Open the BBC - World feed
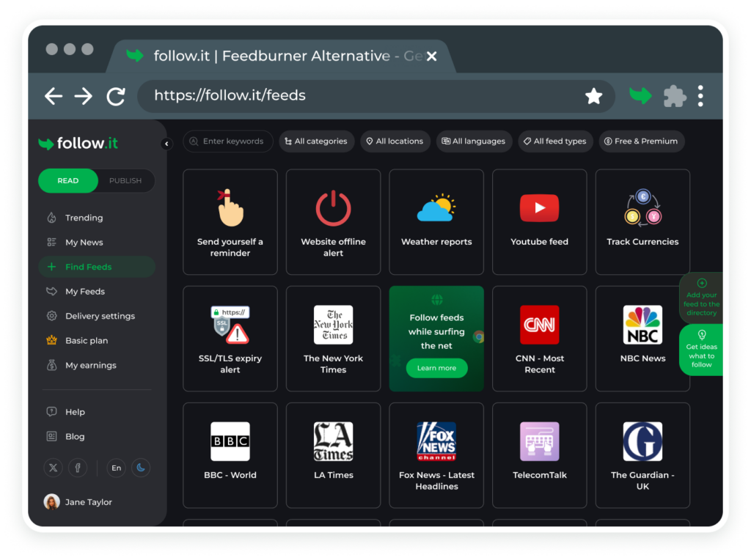 (x=230, y=455)
